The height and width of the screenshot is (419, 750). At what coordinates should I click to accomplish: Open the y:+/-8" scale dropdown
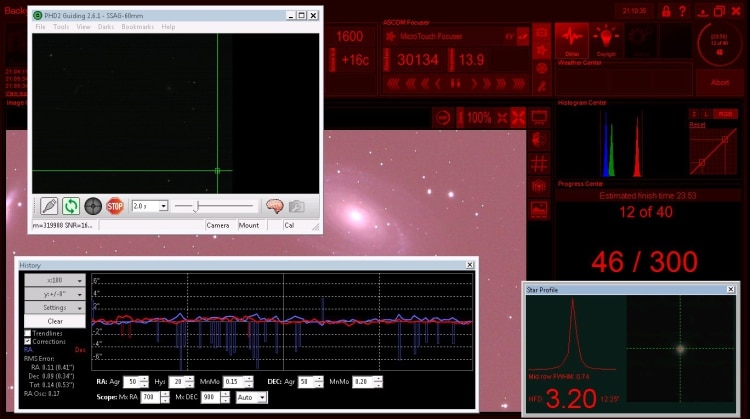click(55, 294)
